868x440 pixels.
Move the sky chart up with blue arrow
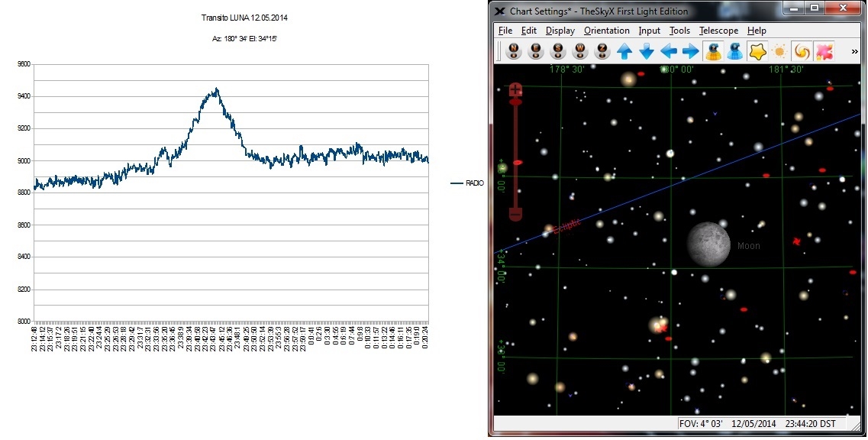coord(624,51)
